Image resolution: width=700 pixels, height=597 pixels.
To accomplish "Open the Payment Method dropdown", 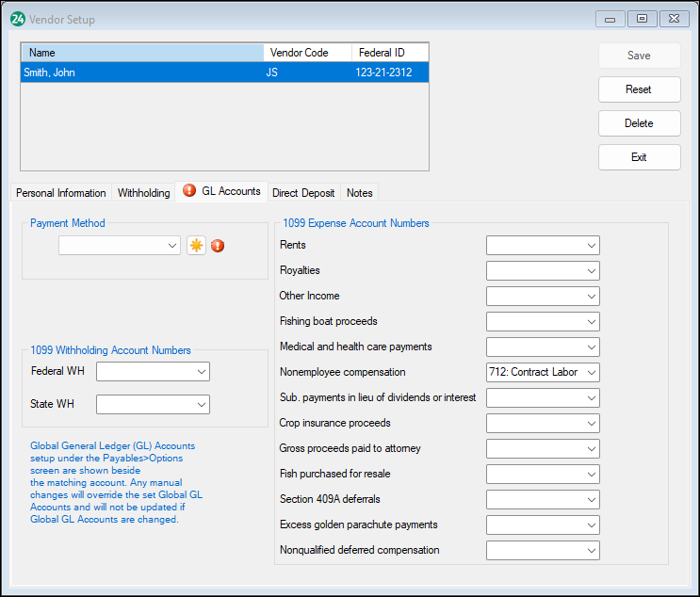I will coord(119,246).
